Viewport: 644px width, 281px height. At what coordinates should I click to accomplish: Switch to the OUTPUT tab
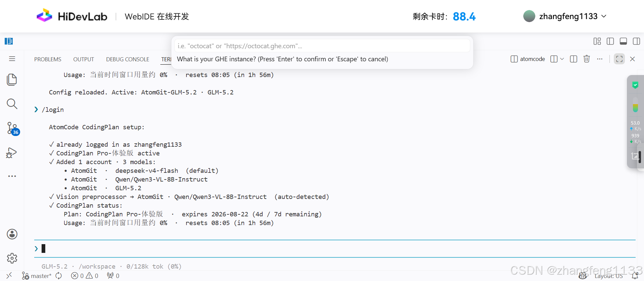84,59
